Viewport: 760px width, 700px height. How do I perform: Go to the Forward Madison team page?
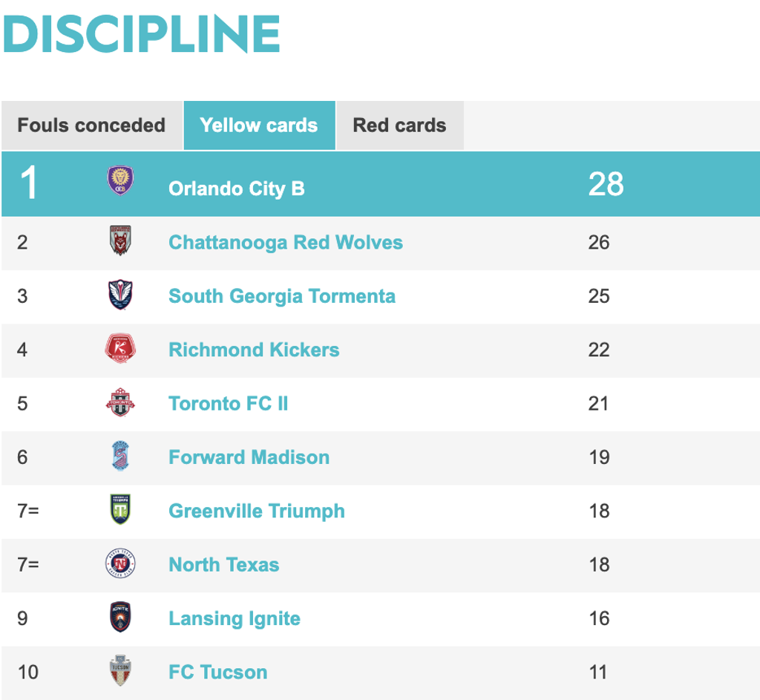click(249, 457)
